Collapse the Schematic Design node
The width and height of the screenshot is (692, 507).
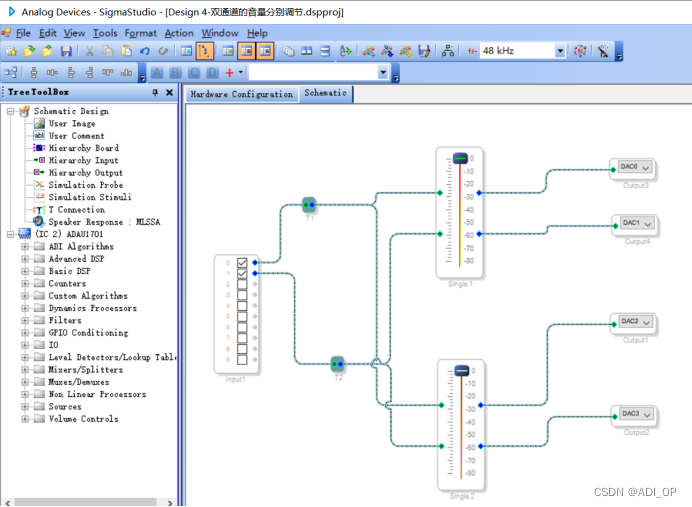click(10, 111)
